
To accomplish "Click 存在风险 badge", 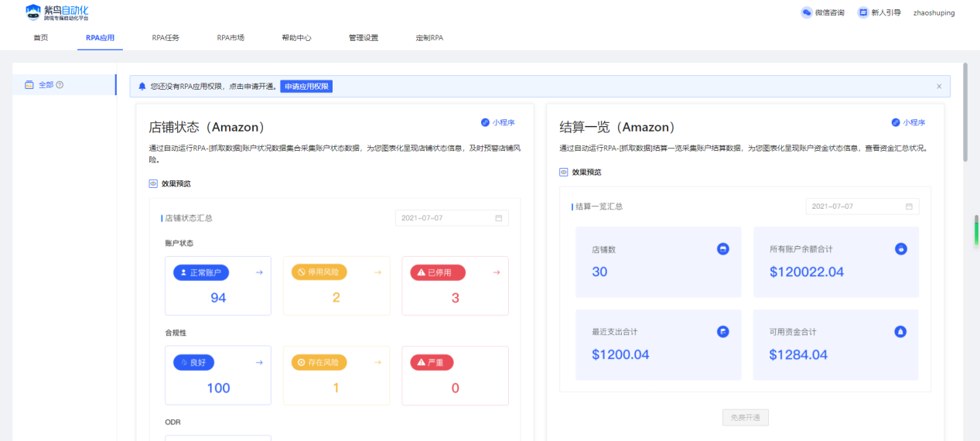I will point(319,362).
